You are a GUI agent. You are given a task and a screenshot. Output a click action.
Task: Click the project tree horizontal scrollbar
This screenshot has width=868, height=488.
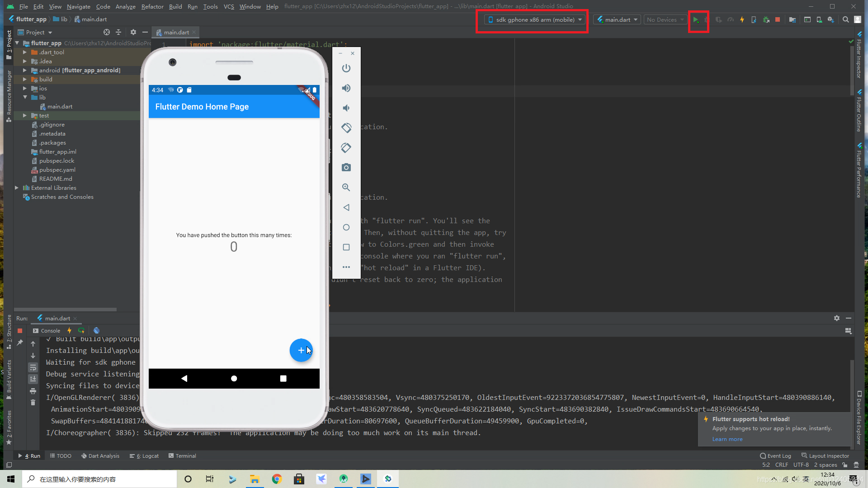pyautogui.click(x=65, y=310)
